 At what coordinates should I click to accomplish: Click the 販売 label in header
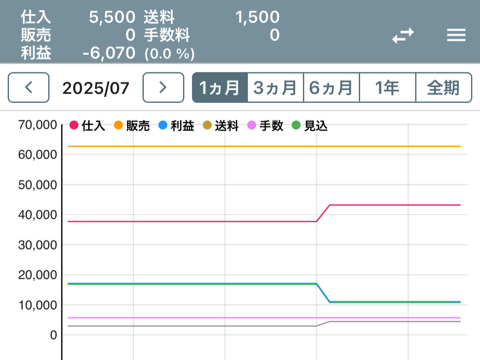(x=36, y=35)
